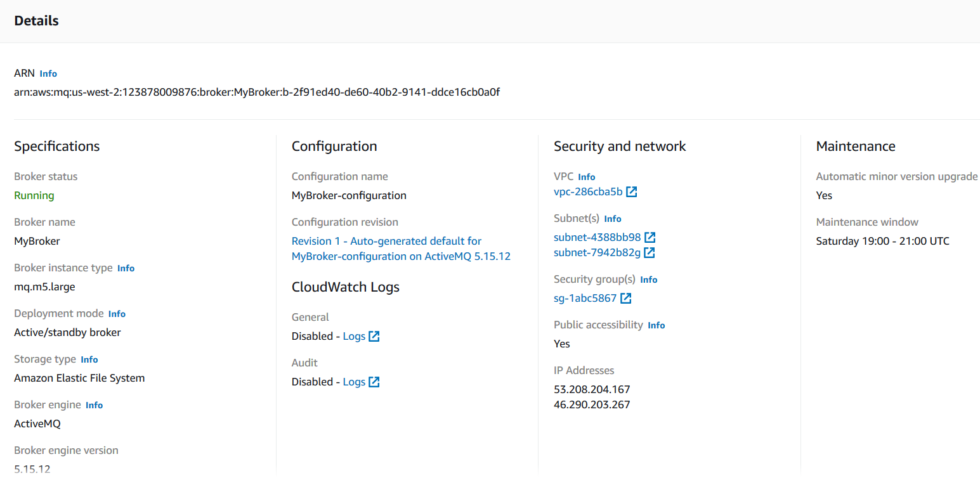Image resolution: width=980 pixels, height=478 pixels.
Task: Open the General CloudWatch Logs link
Action: point(354,337)
